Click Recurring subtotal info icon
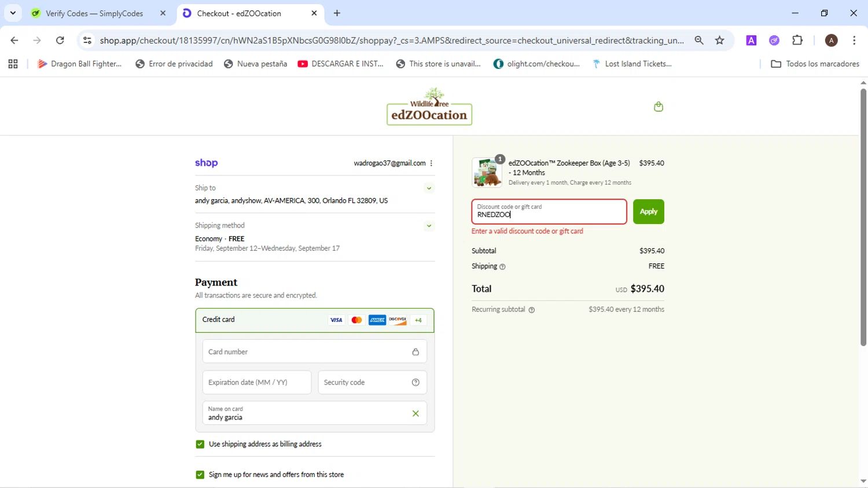 click(x=532, y=310)
